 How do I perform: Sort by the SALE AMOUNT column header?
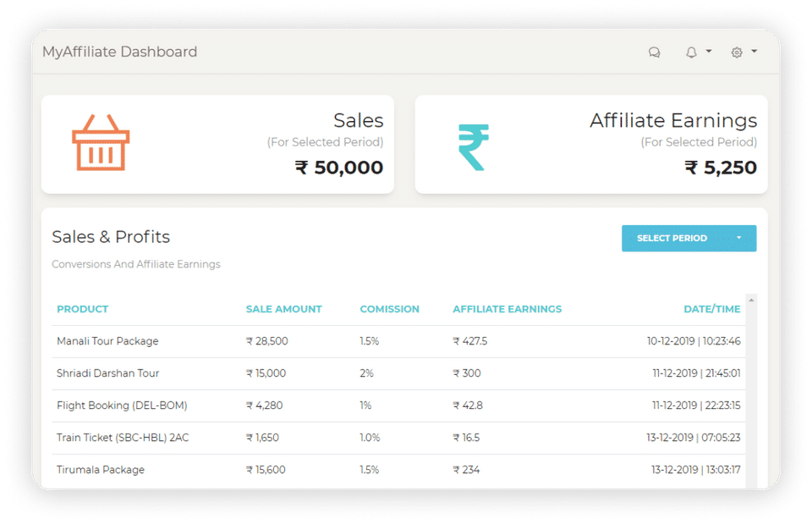(283, 309)
